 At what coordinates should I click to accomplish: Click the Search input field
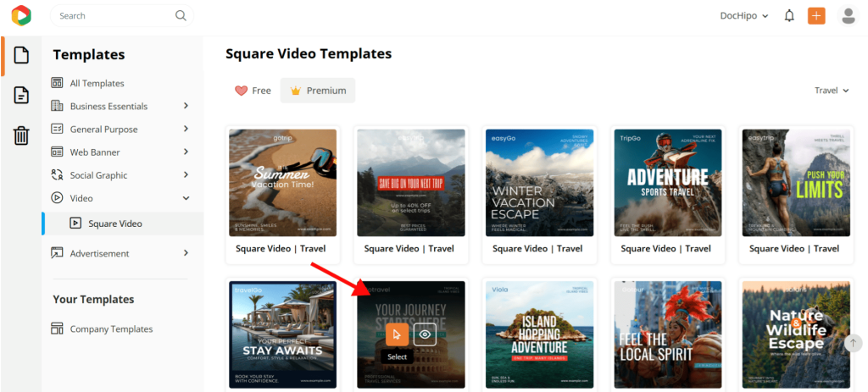pyautogui.click(x=122, y=16)
